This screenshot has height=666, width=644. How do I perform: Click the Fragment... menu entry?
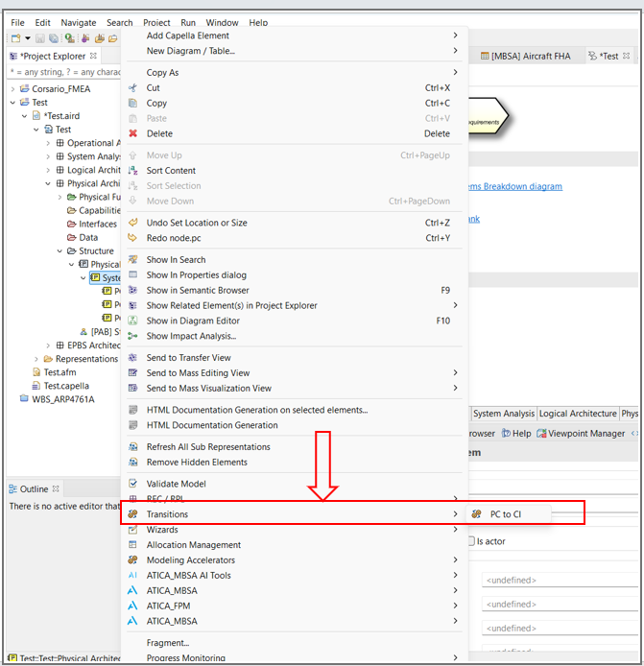pos(294,643)
